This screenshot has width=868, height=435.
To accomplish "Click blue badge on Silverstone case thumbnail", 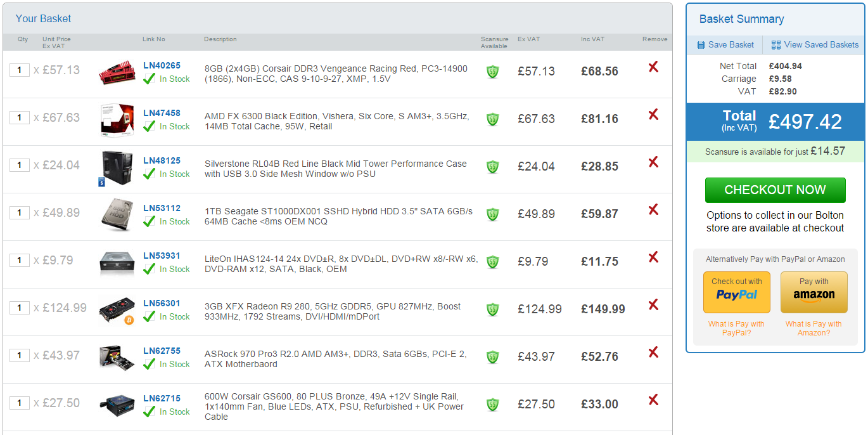I will point(101,182).
